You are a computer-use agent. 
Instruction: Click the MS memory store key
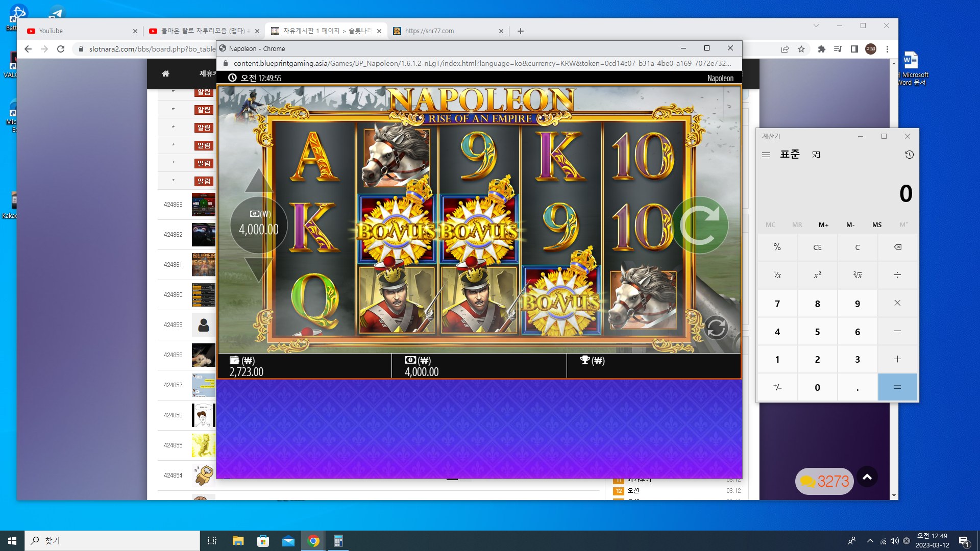tap(877, 224)
